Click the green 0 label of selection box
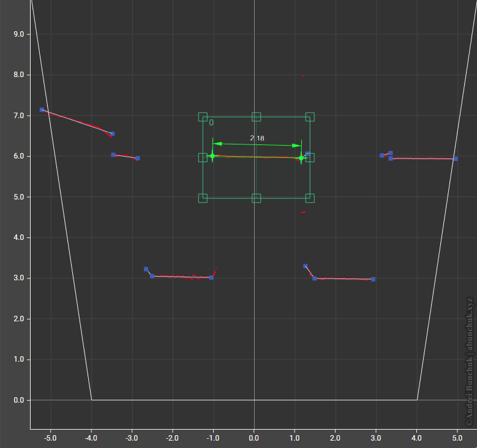Image resolution: width=477 pixels, height=448 pixels. pos(211,123)
